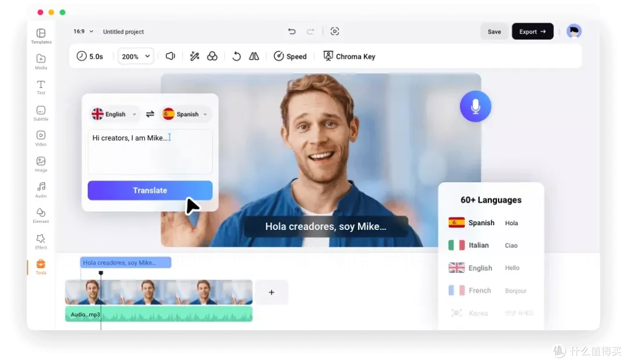
Task: Select the Tools panel in sidebar
Action: (x=41, y=267)
